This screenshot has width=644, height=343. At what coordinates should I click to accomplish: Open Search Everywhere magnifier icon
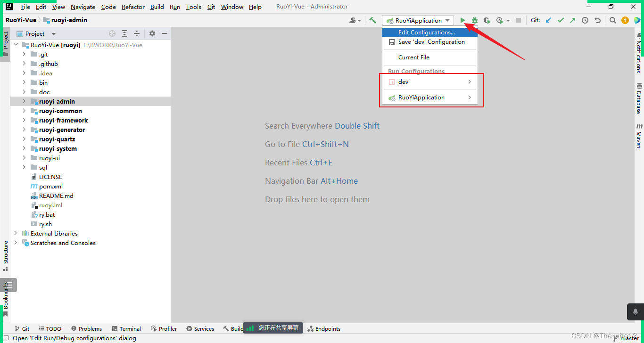coord(612,20)
